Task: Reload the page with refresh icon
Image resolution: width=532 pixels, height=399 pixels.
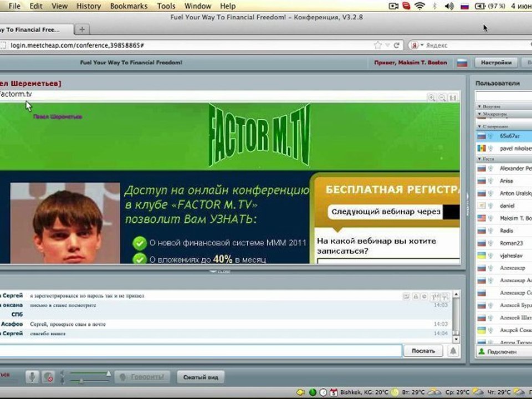Action: [x=396, y=45]
